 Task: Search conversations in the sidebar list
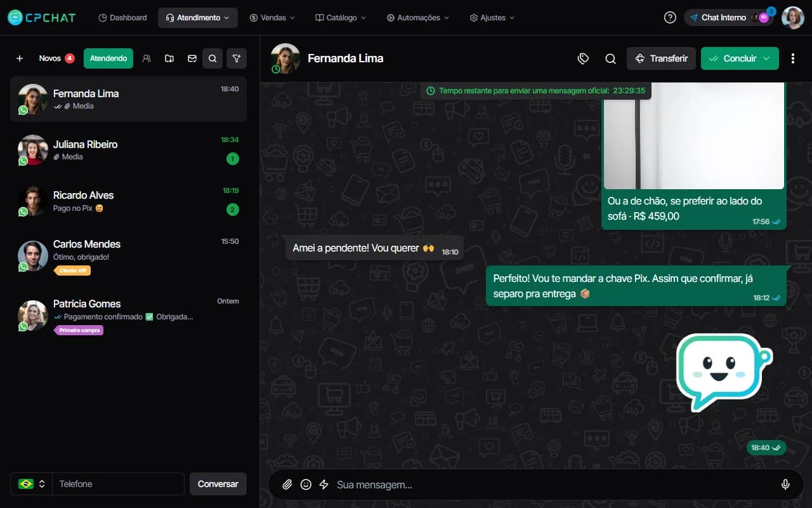(213, 58)
